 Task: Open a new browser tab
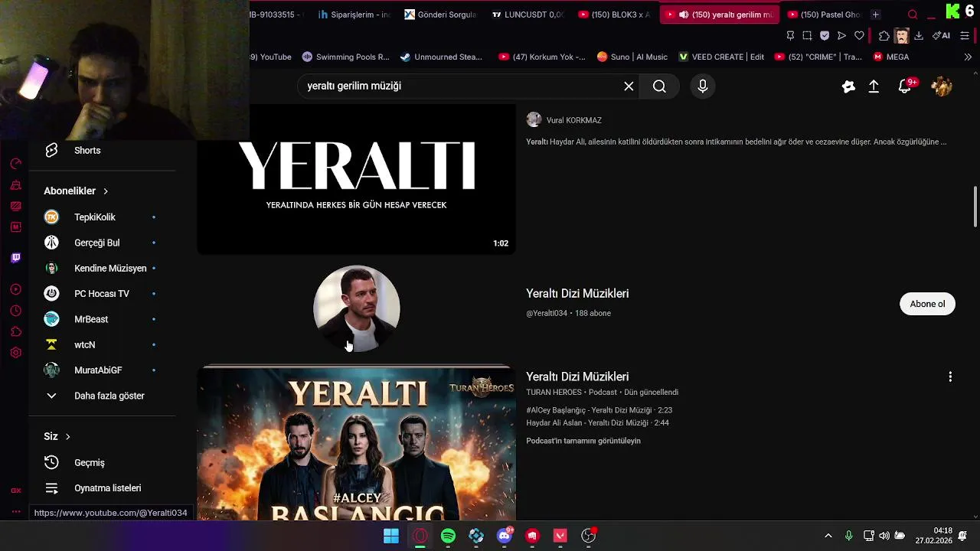pyautogui.click(x=876, y=15)
